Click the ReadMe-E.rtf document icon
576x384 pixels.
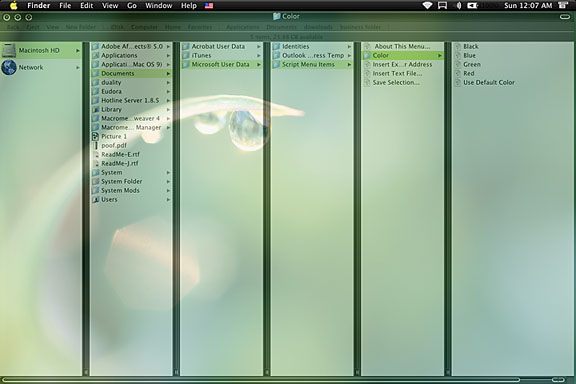coord(96,154)
